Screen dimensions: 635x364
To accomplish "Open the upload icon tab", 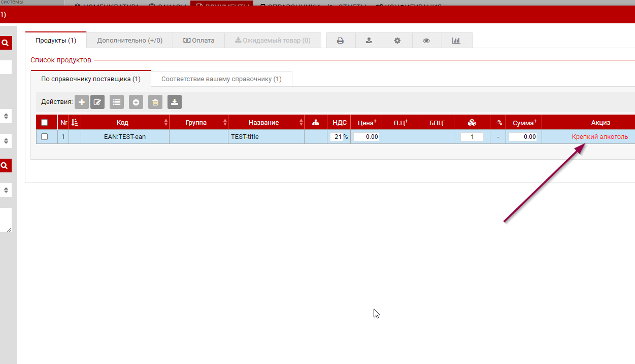I will [369, 41].
